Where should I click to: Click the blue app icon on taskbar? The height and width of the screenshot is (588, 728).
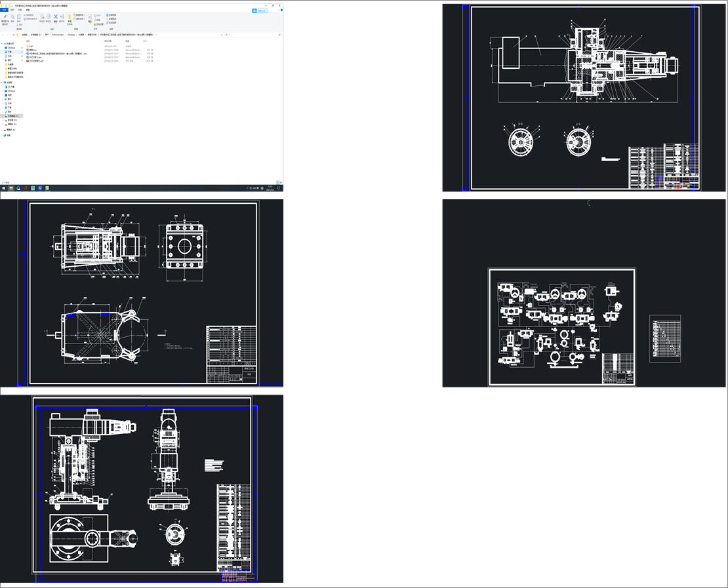[40, 188]
